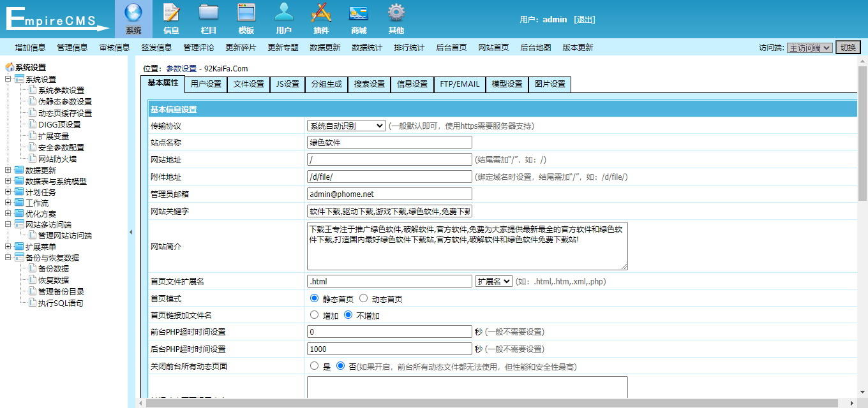868x408 pixels.
Task: Select 静态首页 radio option
Action: coord(314,298)
